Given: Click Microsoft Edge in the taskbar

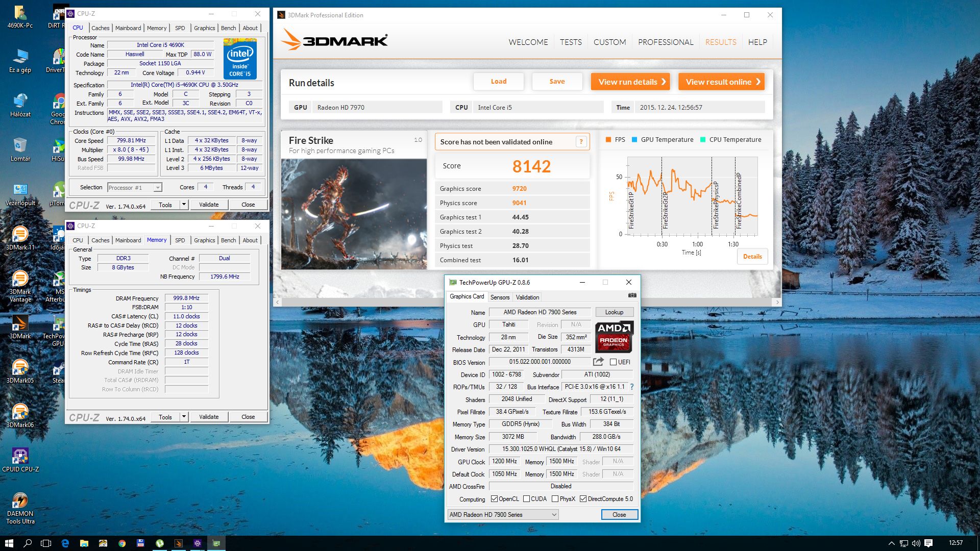Looking at the screenshot, I should (65, 543).
